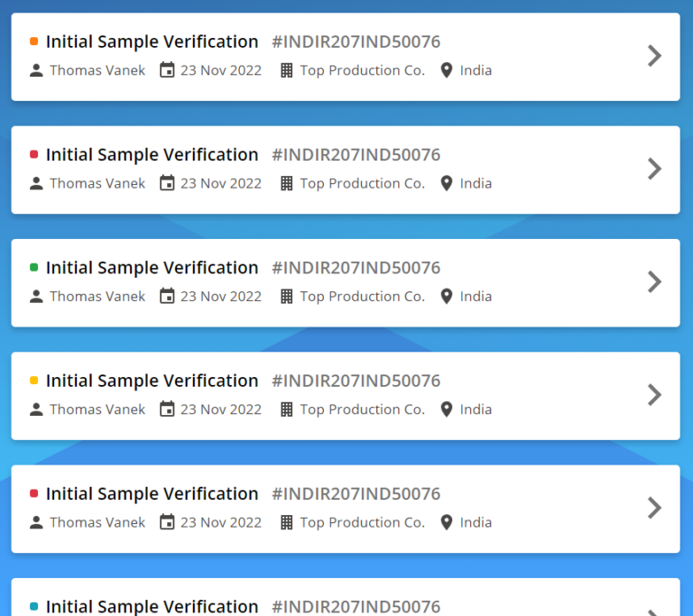Viewport: 693px width, 616px height.
Task: Click the calendar icon in the yellow-status card
Action: tap(167, 409)
